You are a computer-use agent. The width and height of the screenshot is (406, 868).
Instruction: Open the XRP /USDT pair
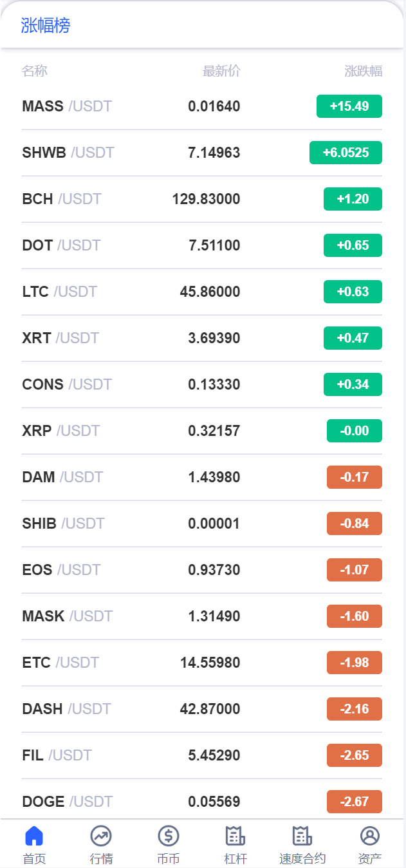61,431
